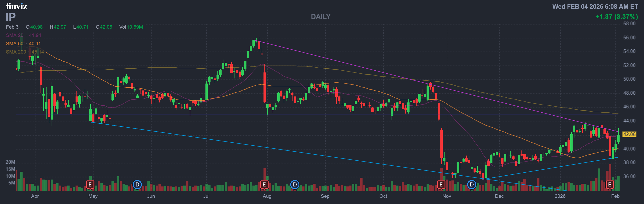Click the 42.06 current price tag
The image size is (644, 204).
(x=629, y=134)
